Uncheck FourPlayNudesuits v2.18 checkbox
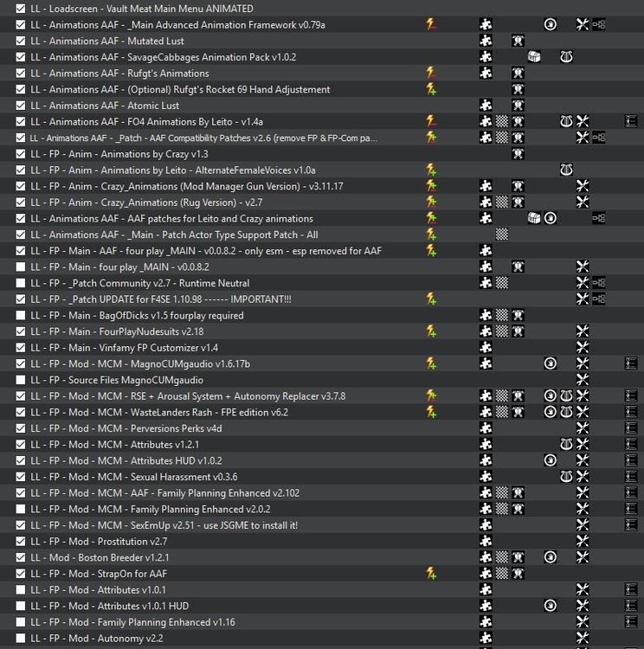 coord(20,331)
